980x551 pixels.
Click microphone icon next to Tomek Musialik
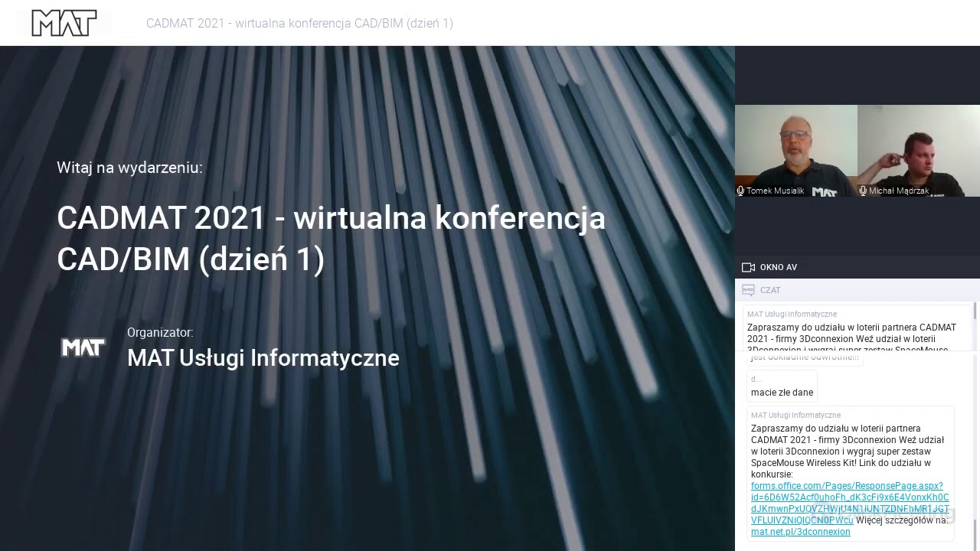[x=740, y=191]
